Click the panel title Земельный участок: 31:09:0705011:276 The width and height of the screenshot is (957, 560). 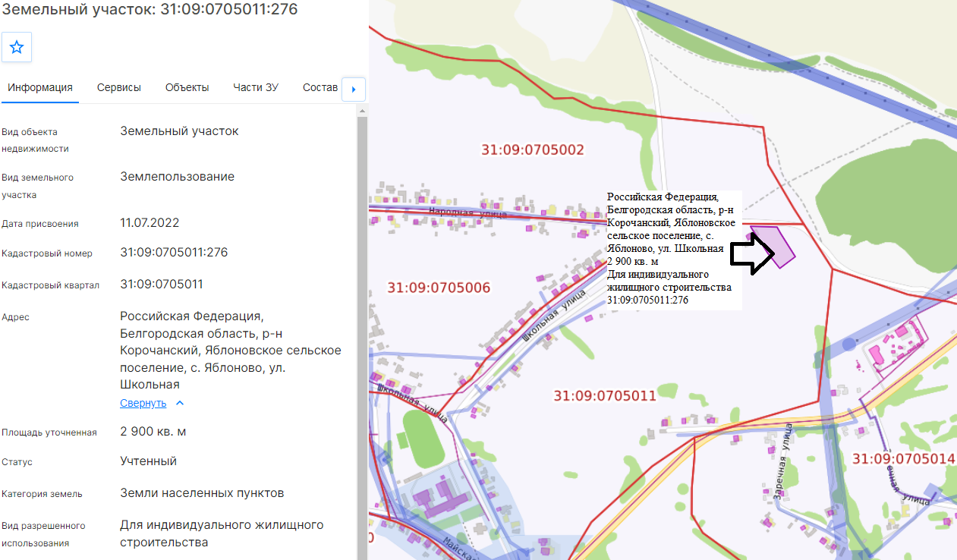150,10
